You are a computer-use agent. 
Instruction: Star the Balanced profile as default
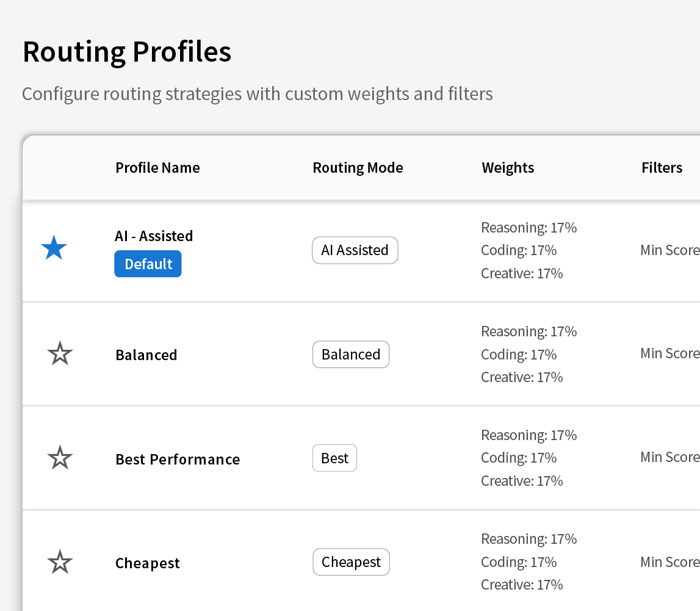(60, 353)
